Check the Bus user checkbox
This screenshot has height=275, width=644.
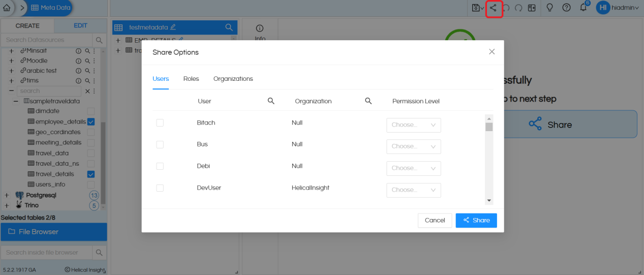160,144
